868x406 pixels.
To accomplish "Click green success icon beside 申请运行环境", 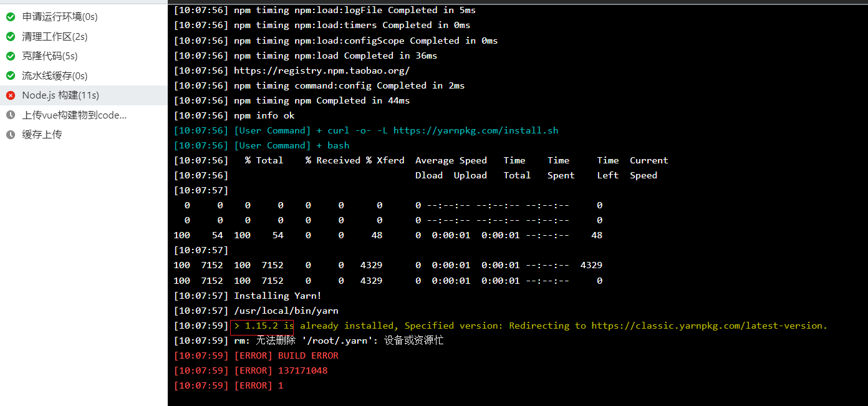I will 11,17.
